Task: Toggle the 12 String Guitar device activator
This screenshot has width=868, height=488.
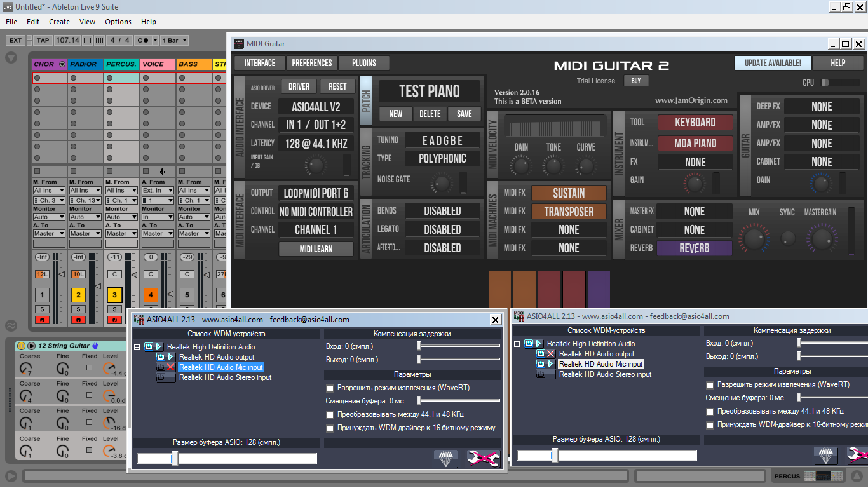Action: 21,346
